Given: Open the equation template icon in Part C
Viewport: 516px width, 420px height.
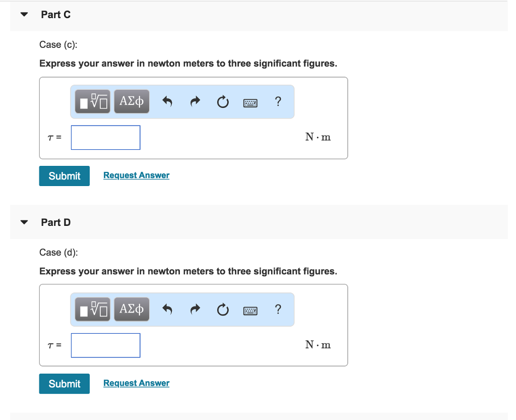Looking at the screenshot, I should click(x=92, y=101).
